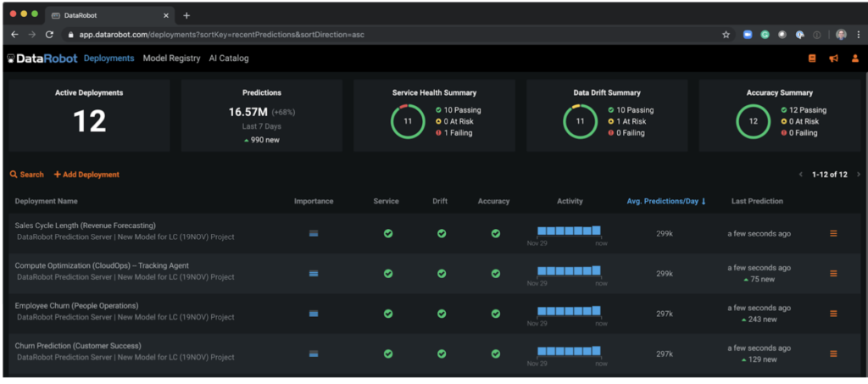This screenshot has height=384, width=868.
Task: Sort by Drift column header
Action: click(440, 202)
